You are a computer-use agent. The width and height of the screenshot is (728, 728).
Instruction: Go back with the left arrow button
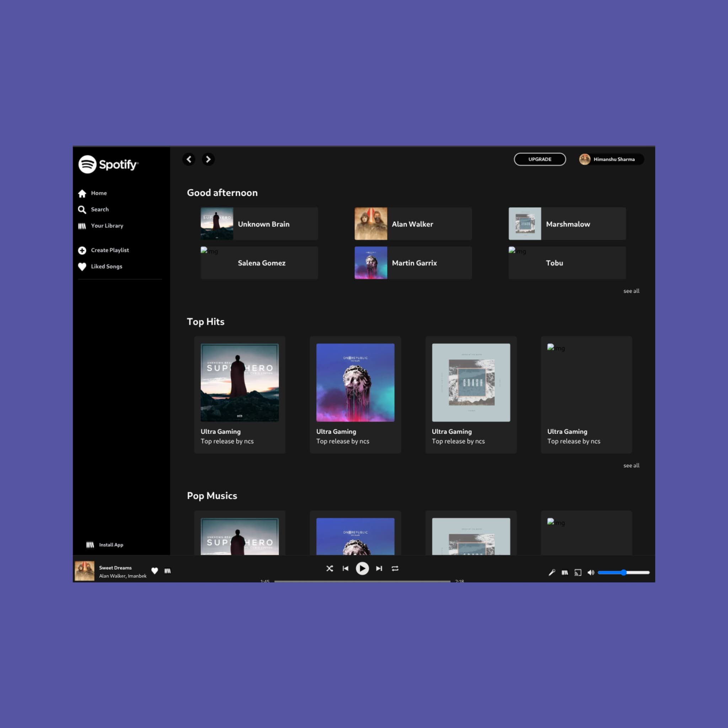[x=189, y=159]
